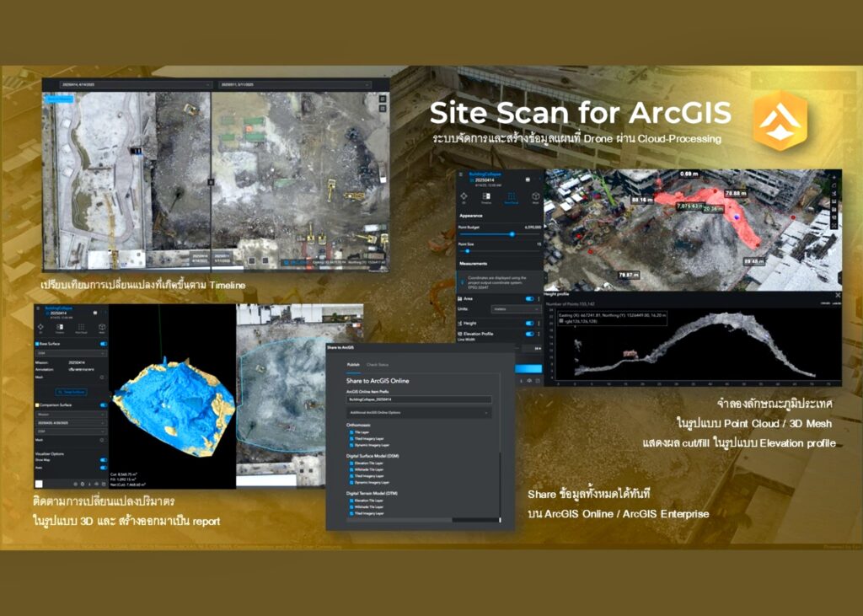The height and width of the screenshot is (616, 863).
Task: Open Point Cloud view in cut/fill panel
Action: 81,328
